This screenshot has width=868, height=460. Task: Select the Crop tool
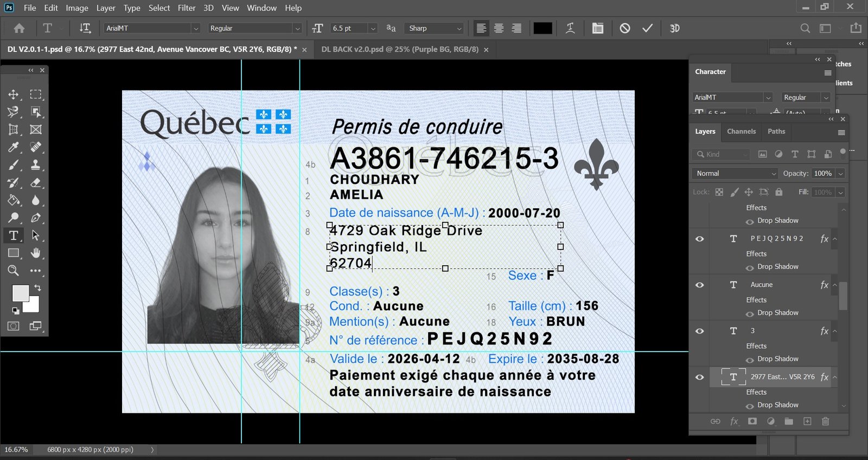[x=14, y=130]
